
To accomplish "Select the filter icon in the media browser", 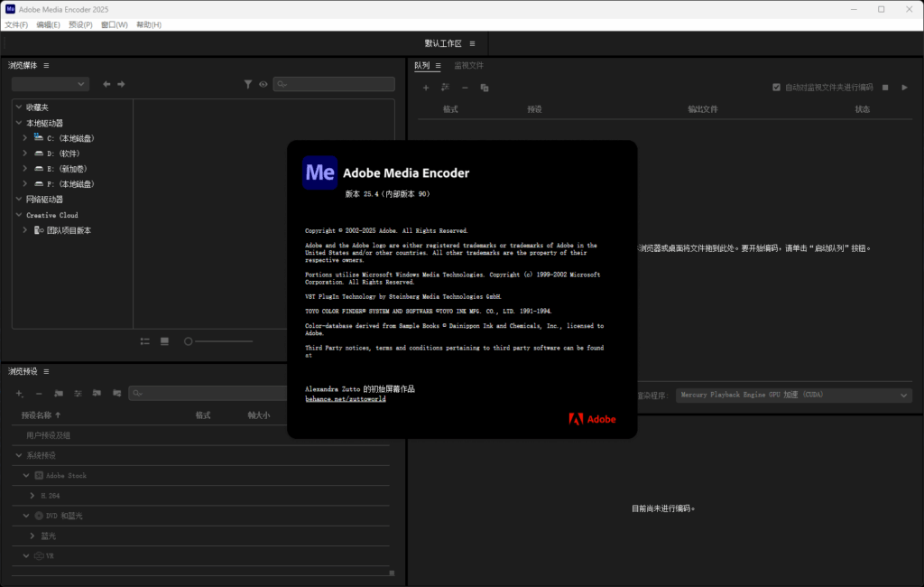I will (x=248, y=84).
